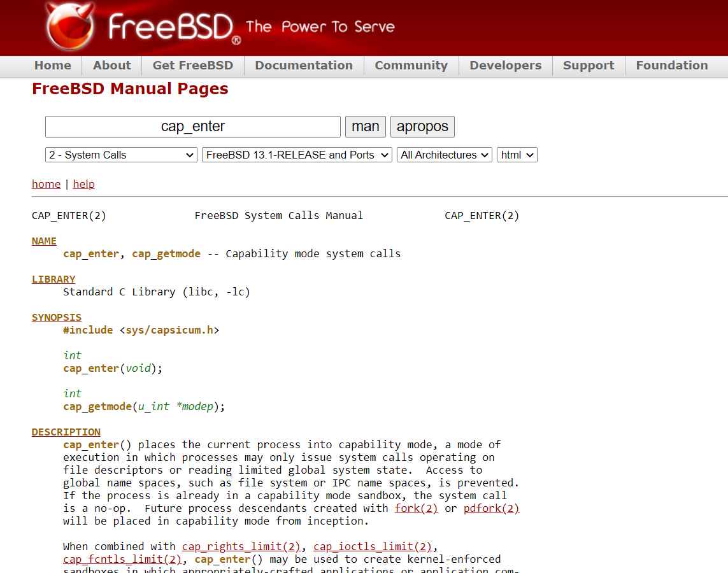Open the html output format dropdown

(x=517, y=155)
